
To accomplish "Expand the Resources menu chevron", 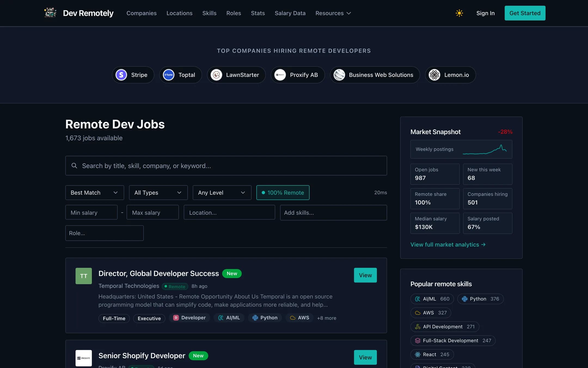I will click(x=348, y=13).
